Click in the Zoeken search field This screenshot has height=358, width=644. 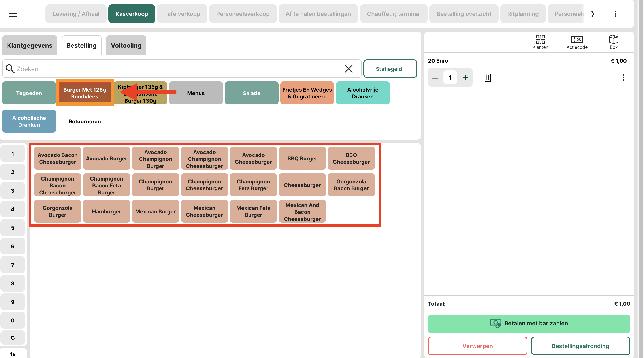175,69
